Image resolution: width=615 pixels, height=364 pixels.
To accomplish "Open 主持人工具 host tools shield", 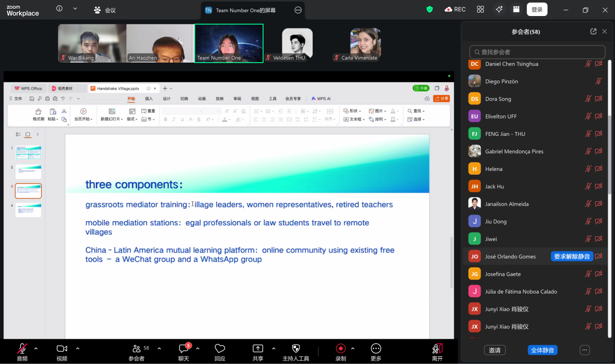I will (x=296, y=348).
